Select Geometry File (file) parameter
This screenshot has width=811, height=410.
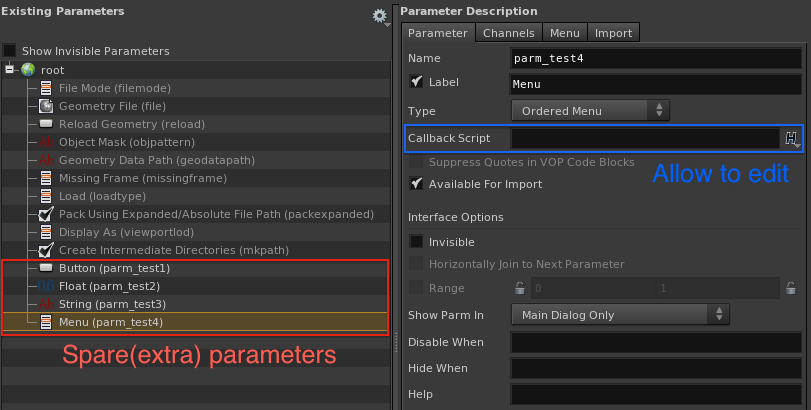[x=112, y=107]
